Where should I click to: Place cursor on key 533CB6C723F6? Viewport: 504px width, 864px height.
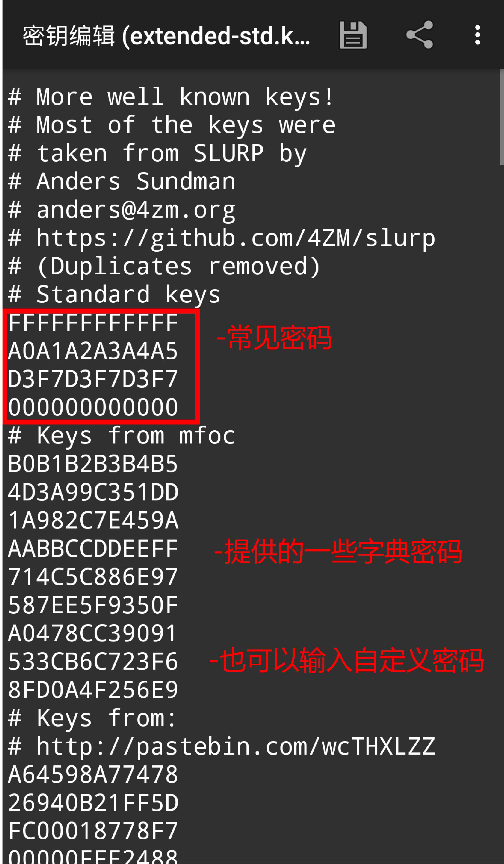(x=93, y=661)
